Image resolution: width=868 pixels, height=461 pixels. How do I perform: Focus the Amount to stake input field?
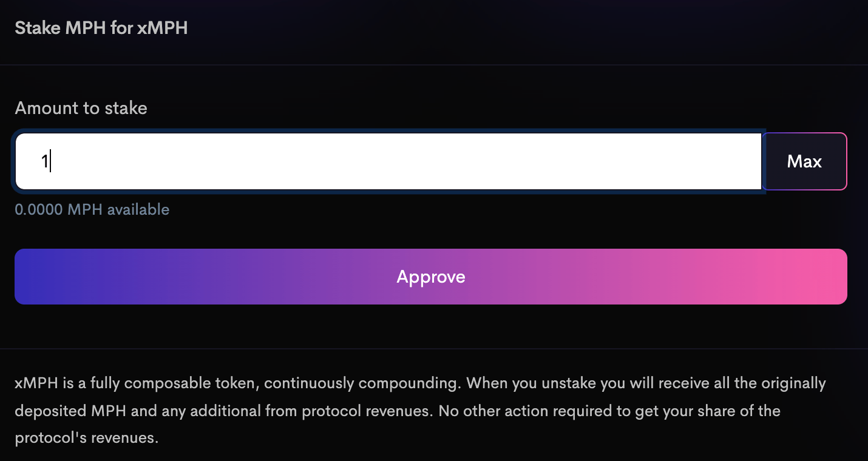point(388,161)
